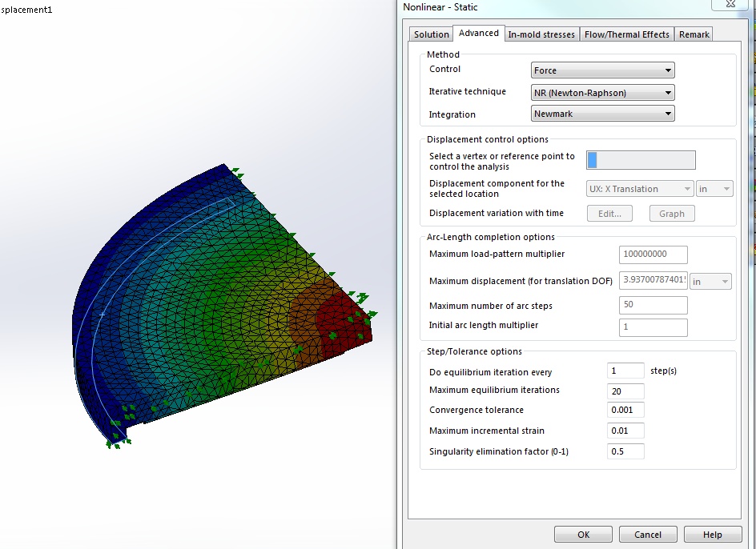Click the Cancel button

648,534
